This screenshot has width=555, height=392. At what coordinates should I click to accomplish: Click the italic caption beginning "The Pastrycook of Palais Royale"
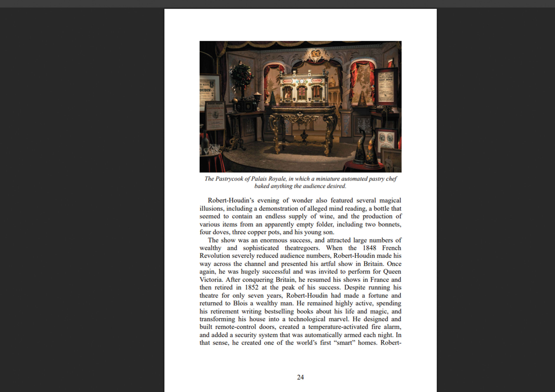[x=300, y=182]
